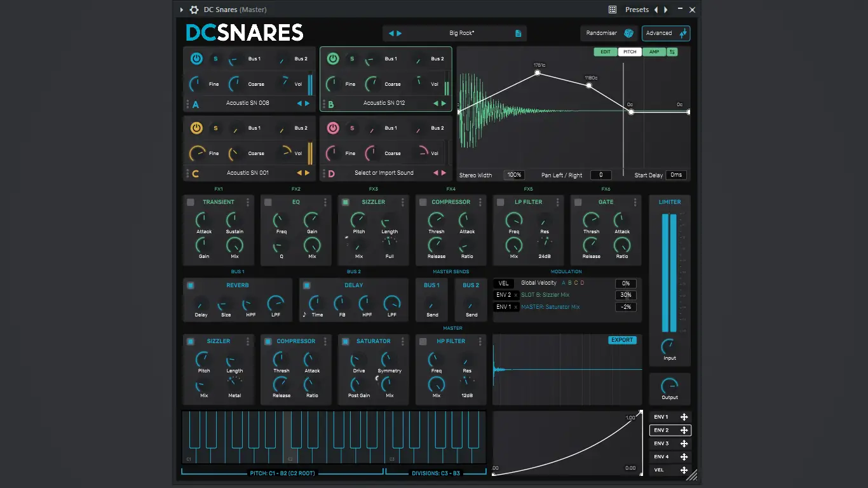Click the slot A drag handle
The width and height of the screenshot is (868, 488).
tap(187, 103)
